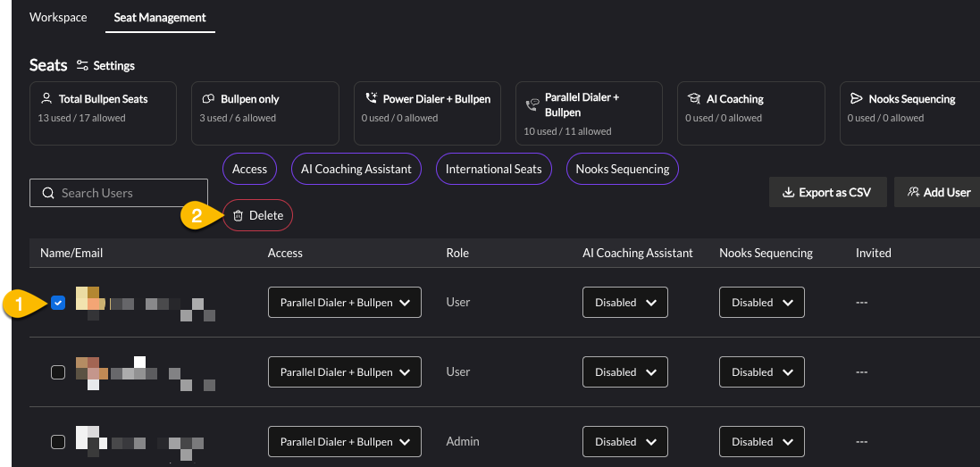
Task: Click the AI Coaching graduation cap icon
Action: tap(694, 98)
